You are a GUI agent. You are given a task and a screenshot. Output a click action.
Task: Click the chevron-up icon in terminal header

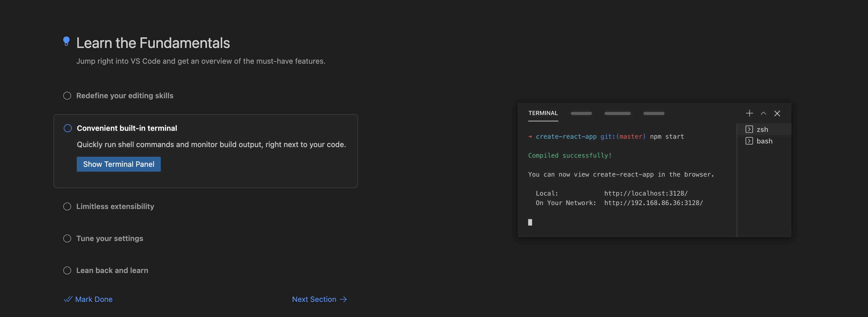click(763, 113)
